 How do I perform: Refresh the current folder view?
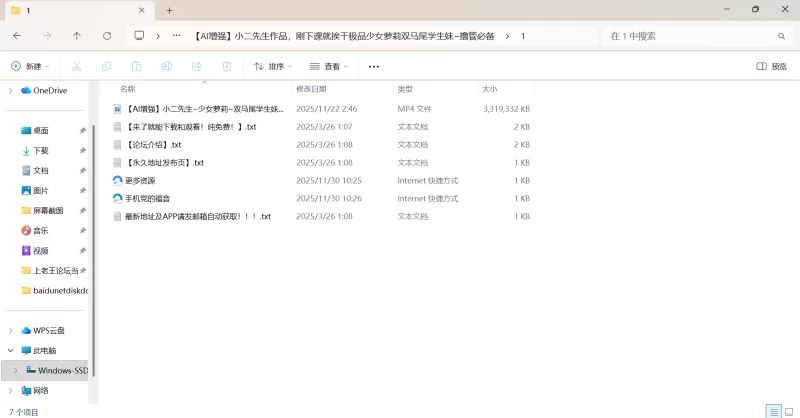pos(107,36)
